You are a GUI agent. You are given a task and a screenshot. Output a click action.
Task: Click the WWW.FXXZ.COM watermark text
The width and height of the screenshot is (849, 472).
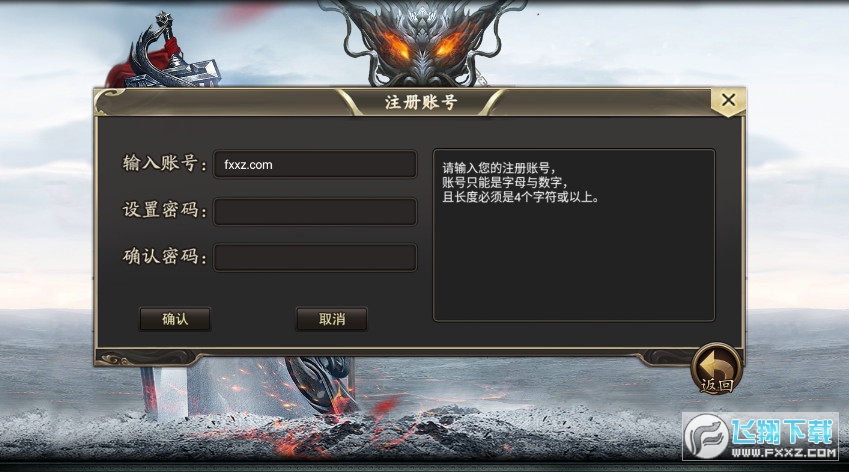click(x=784, y=452)
